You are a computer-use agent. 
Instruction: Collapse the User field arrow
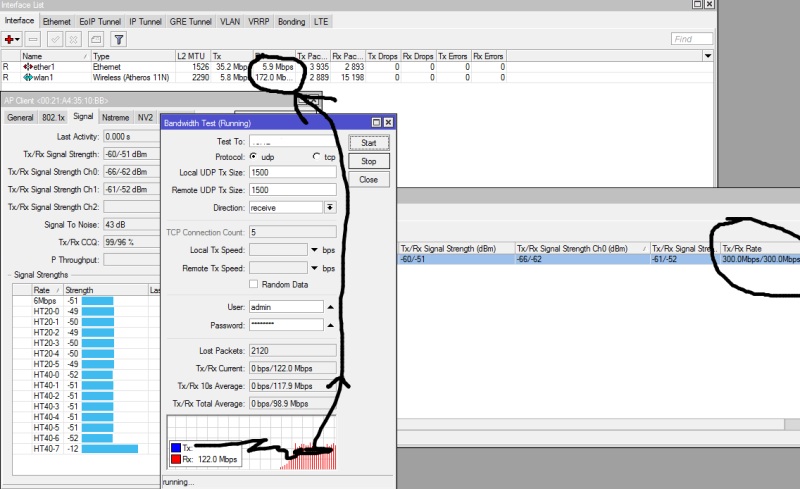tap(331, 307)
